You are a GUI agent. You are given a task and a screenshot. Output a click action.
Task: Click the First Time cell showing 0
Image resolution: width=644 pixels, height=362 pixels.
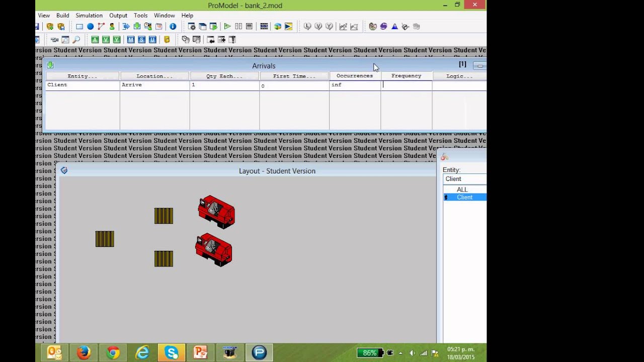[x=294, y=85]
